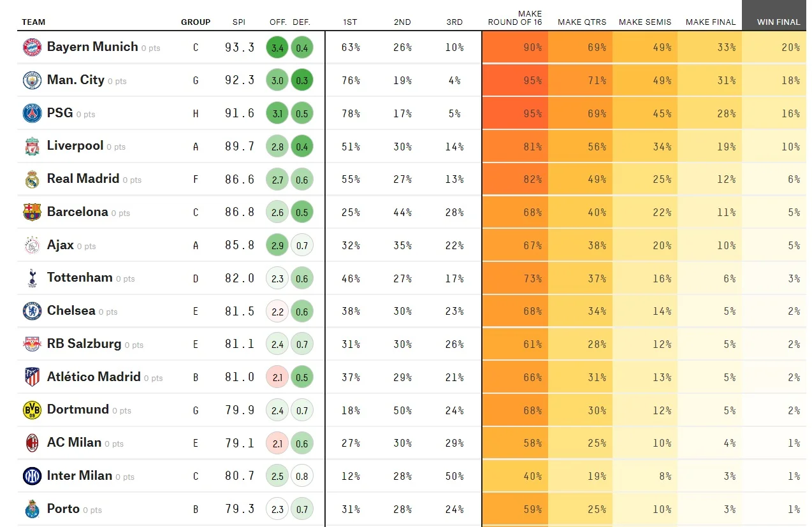Click the Bayern Munich club crest

(32, 47)
